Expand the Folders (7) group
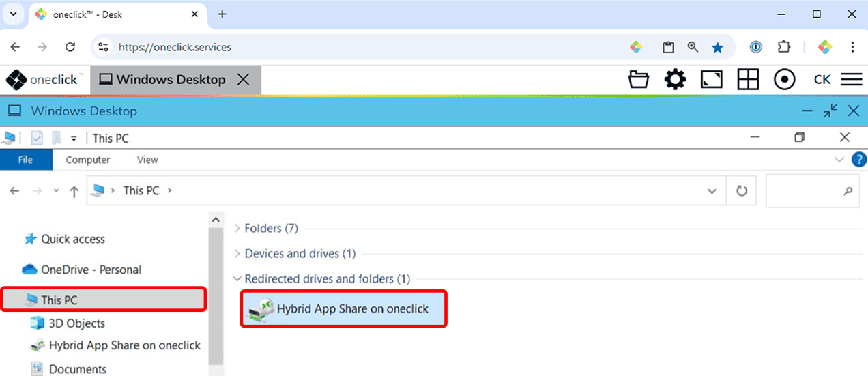868x376 pixels. click(271, 229)
